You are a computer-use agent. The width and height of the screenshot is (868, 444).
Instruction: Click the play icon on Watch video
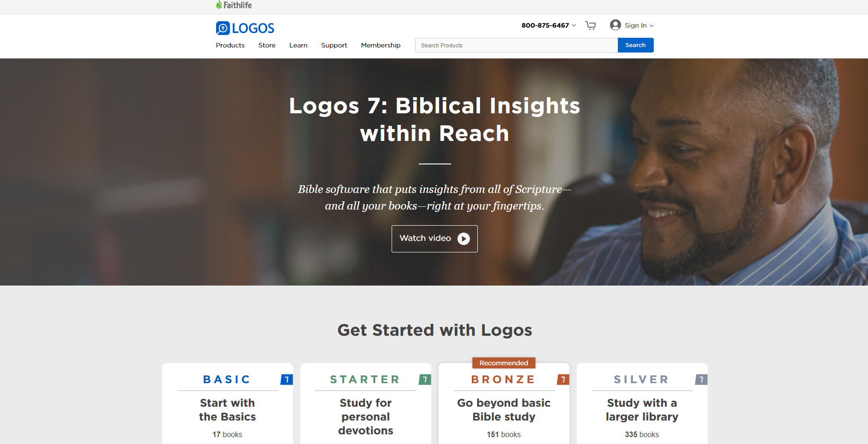click(x=463, y=239)
